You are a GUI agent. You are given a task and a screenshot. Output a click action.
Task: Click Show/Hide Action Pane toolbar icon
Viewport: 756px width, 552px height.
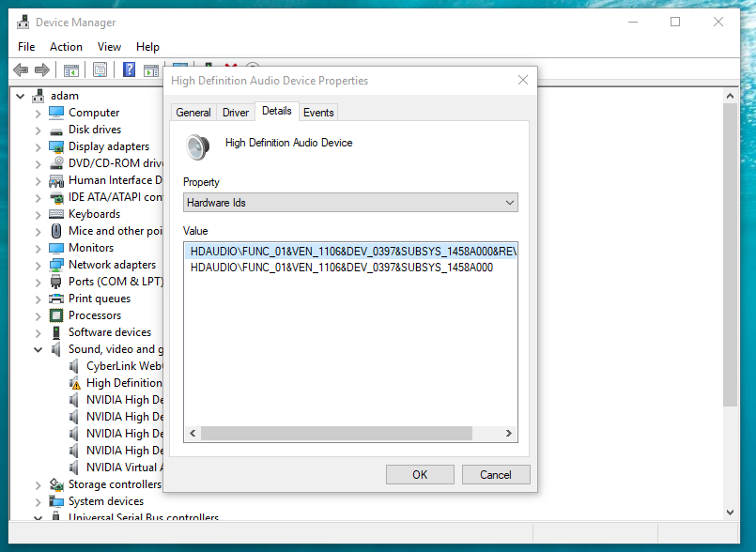[151, 70]
